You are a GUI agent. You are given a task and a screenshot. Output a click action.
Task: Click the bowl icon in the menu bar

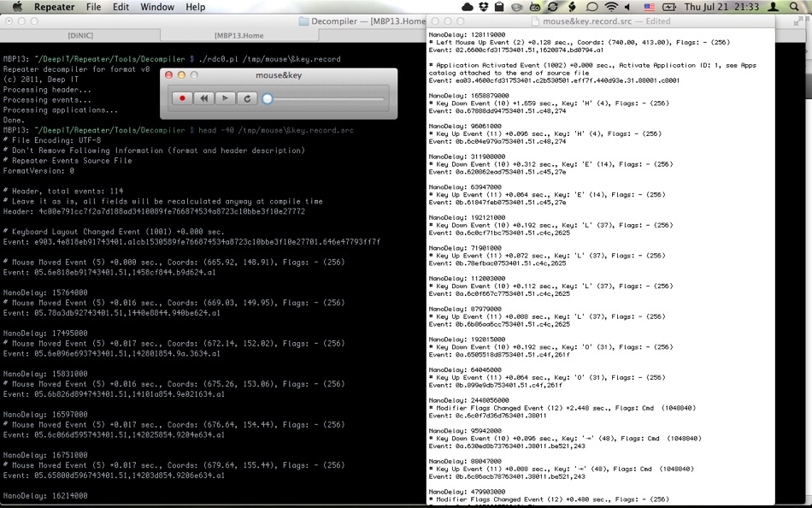pyautogui.click(x=517, y=7)
